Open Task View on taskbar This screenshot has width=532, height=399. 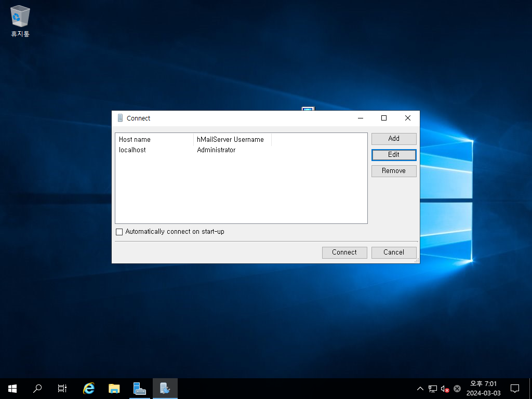[x=62, y=389]
